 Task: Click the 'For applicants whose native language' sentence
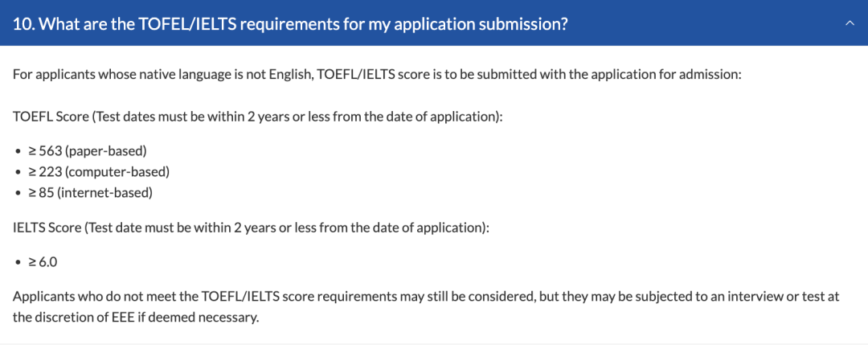click(376, 74)
